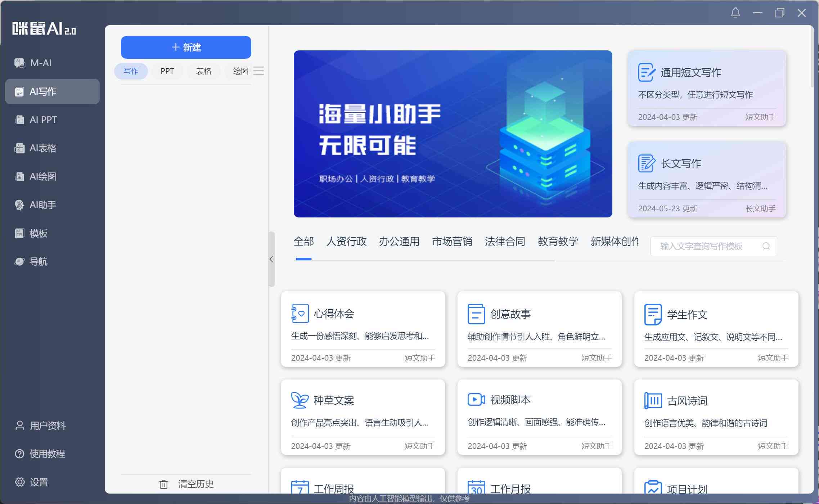The width and height of the screenshot is (819, 504).
Task: Select the 教育教学 category tab
Action: point(558,241)
